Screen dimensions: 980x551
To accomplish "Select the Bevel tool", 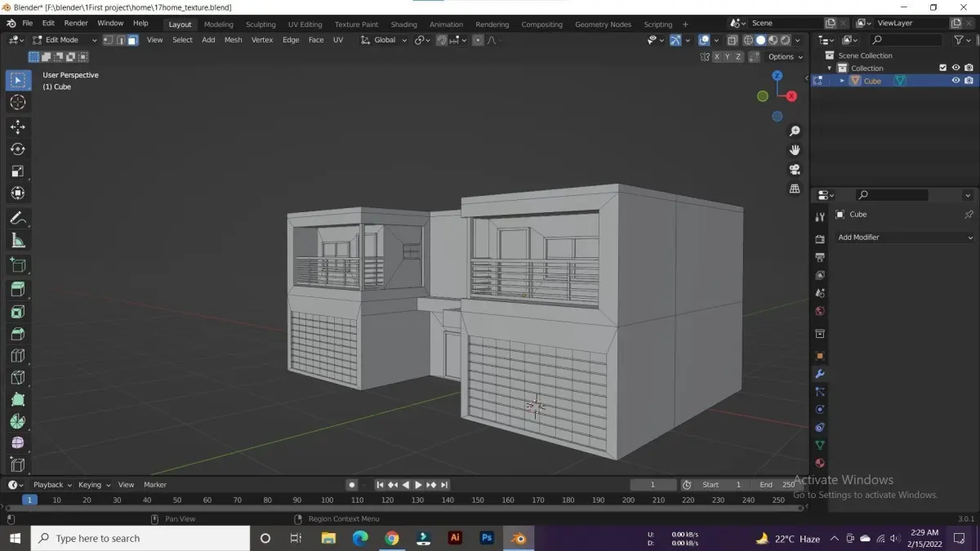I will (18, 334).
